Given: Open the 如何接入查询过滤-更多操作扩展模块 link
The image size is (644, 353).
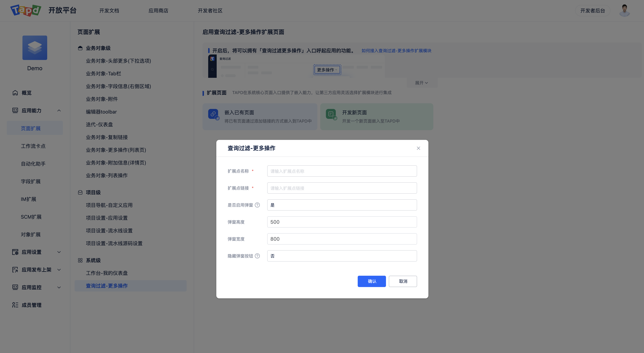Looking at the screenshot, I should point(396,51).
